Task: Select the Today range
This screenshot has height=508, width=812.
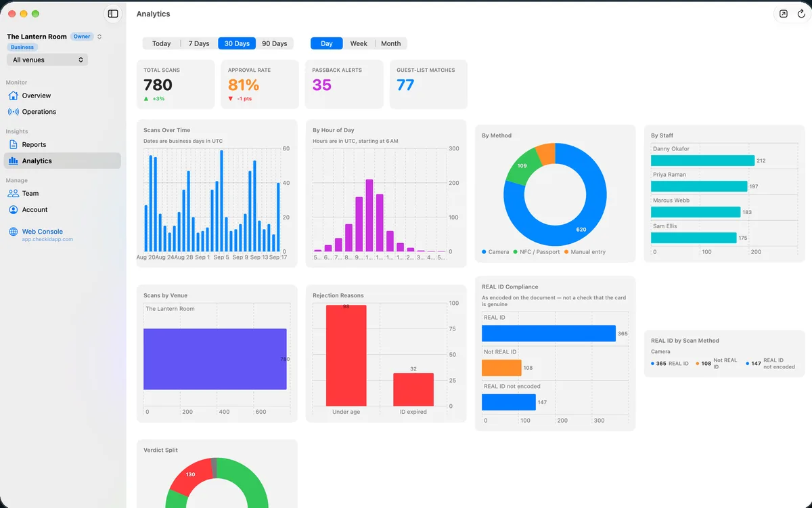Action: 161,43
